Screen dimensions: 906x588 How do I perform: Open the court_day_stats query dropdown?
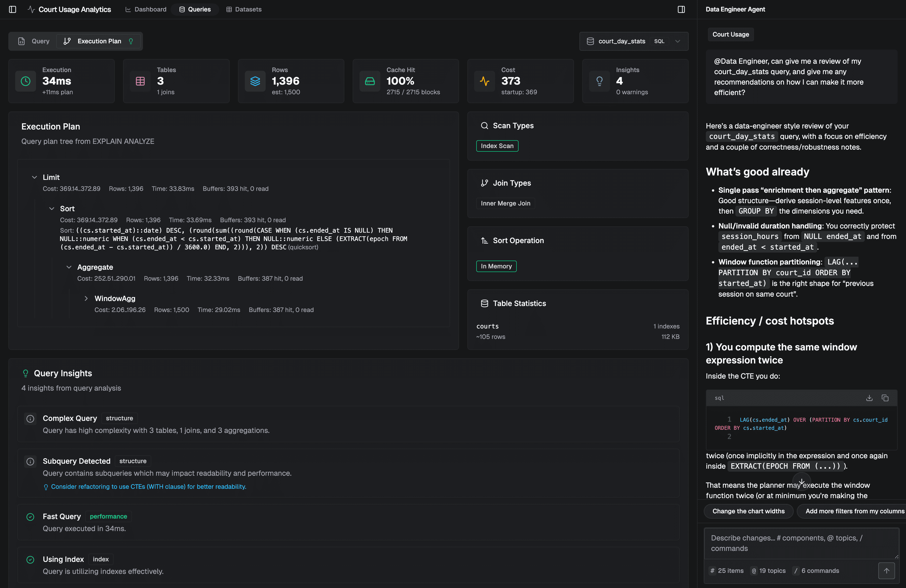634,41
